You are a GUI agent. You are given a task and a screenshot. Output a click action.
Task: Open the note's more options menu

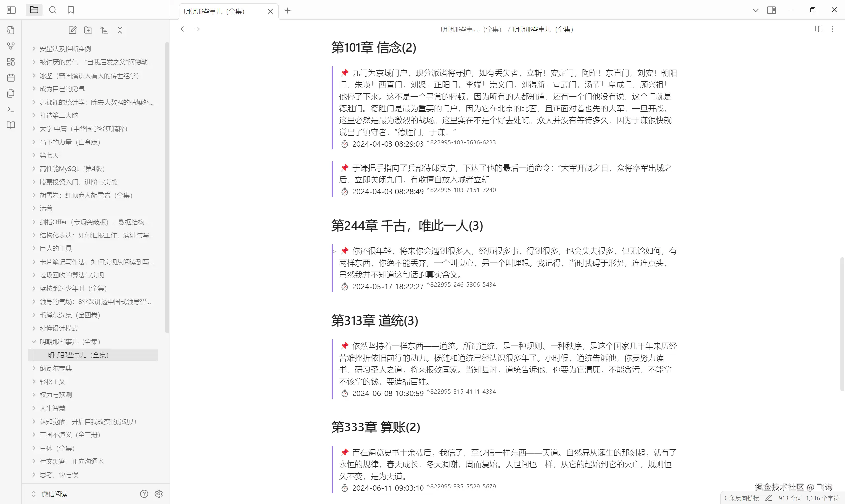point(832,29)
